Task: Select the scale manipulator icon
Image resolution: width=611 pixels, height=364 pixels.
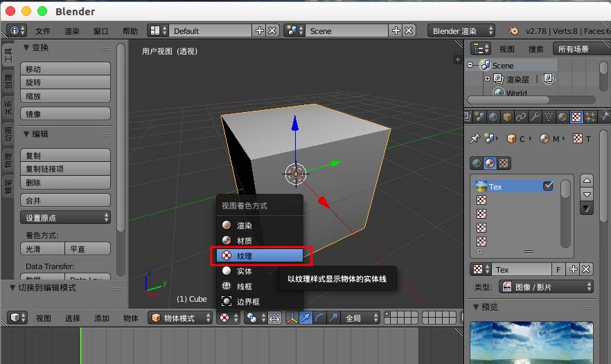Action: tap(333, 318)
